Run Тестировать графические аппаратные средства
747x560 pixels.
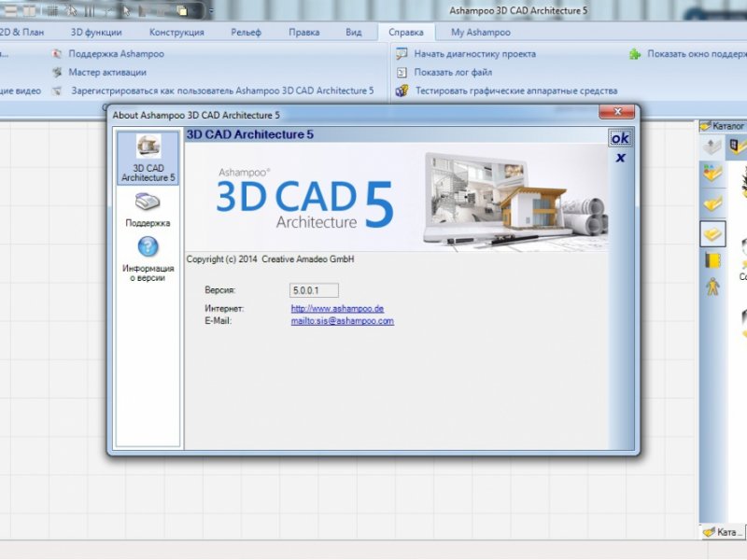pyautogui.click(x=516, y=91)
